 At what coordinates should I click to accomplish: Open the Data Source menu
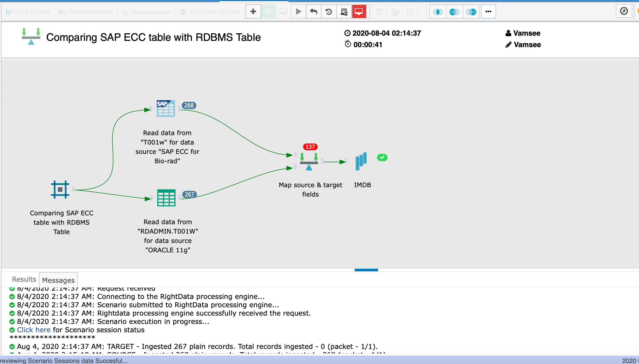[28, 12]
